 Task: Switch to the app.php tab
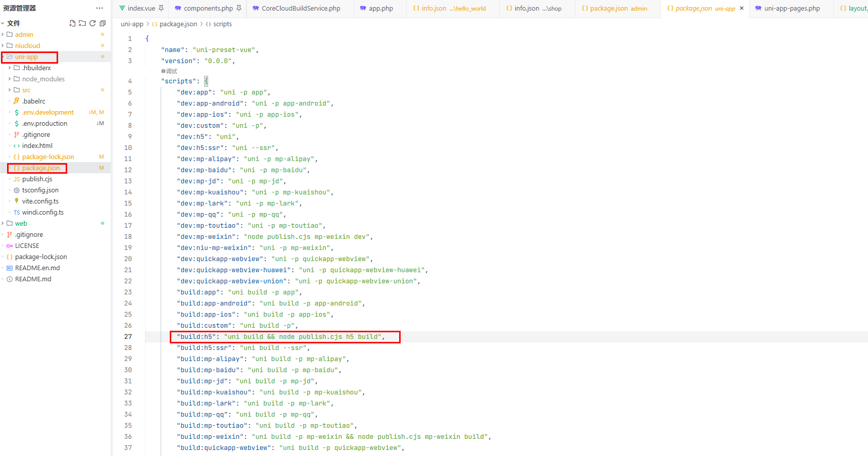point(380,8)
